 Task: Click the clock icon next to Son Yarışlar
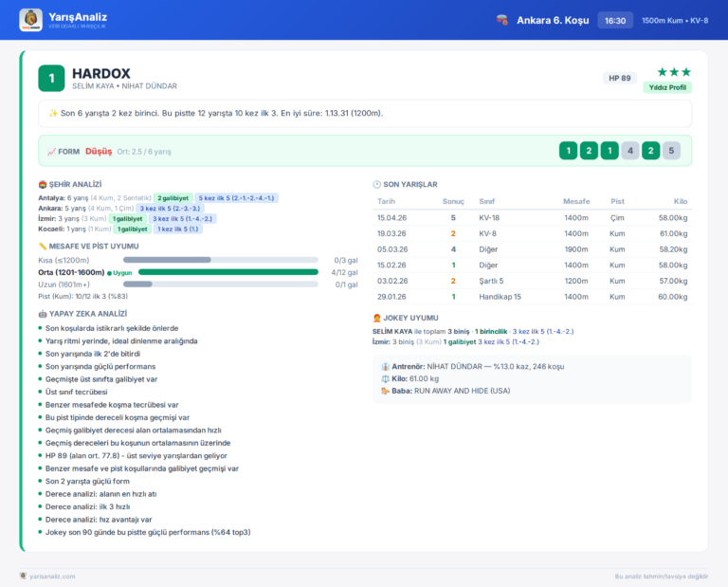tap(377, 184)
